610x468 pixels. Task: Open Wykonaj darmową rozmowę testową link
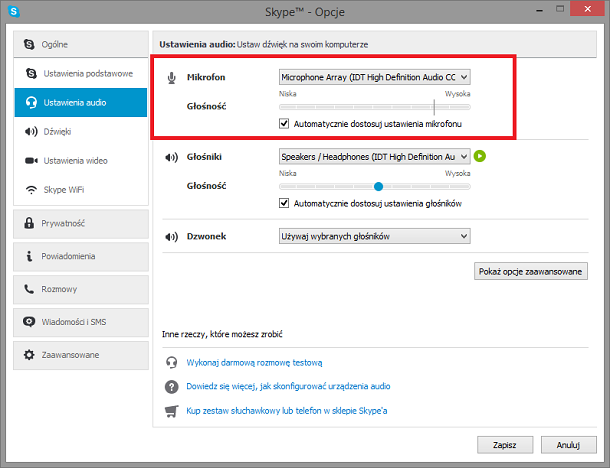tap(254, 363)
